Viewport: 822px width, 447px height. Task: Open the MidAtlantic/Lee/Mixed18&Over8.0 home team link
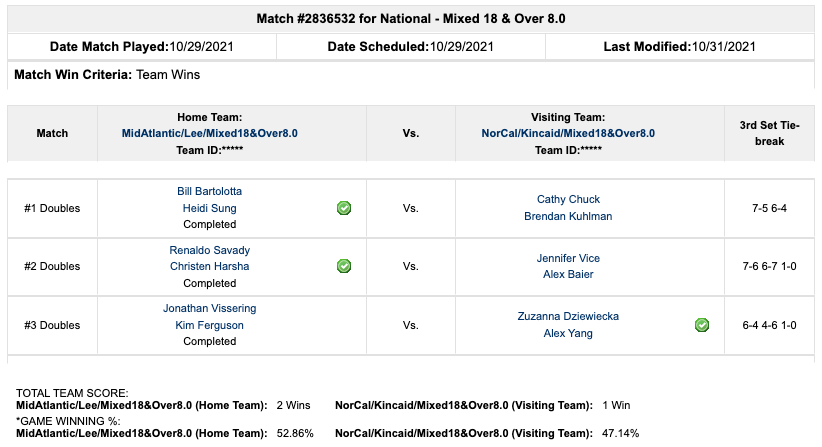click(210, 133)
